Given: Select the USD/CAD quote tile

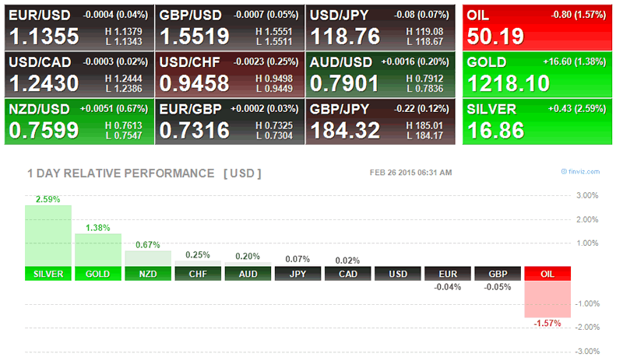Looking at the screenshot, I should [79, 75].
